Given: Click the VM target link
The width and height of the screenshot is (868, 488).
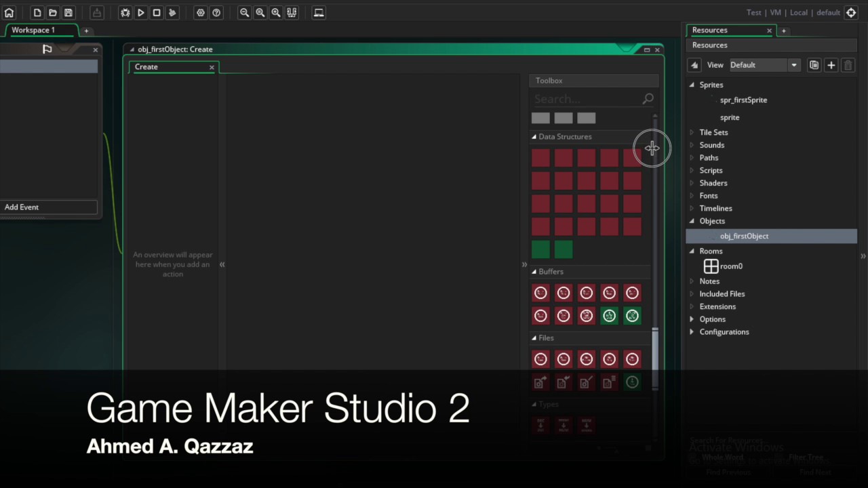Looking at the screenshot, I should (x=776, y=12).
